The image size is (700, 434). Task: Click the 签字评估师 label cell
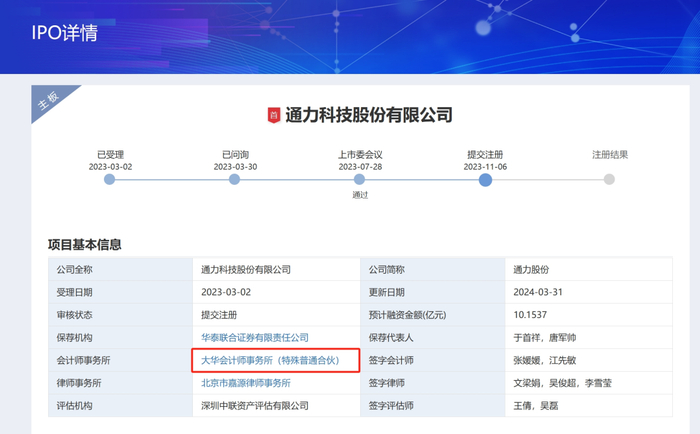(x=433, y=406)
